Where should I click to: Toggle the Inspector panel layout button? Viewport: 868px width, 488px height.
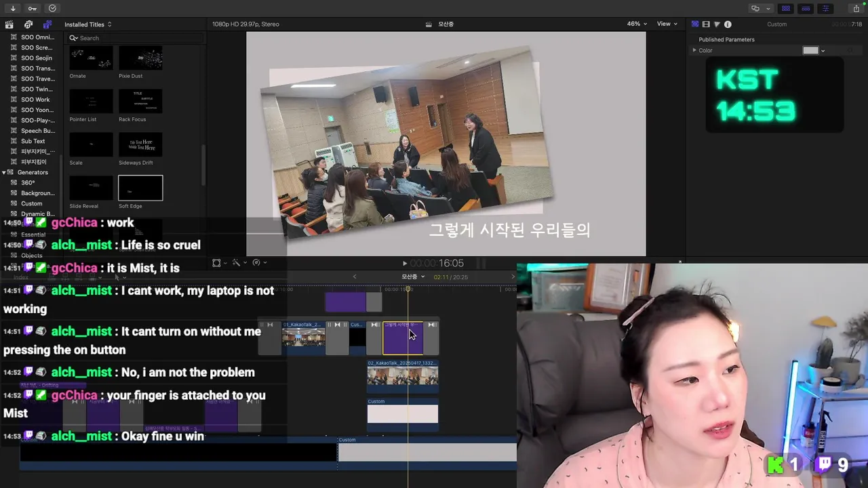[x=825, y=8]
